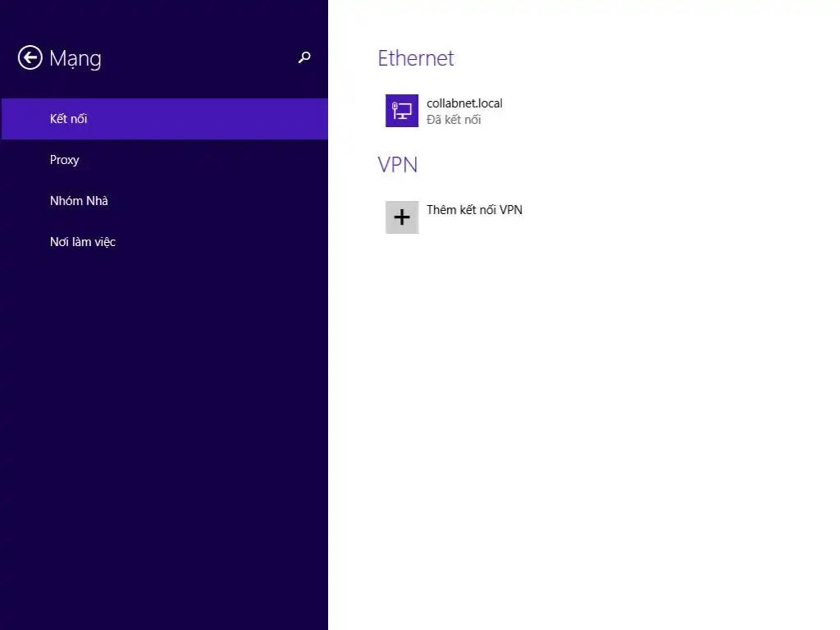Screen dimensions: 840x630
Task: Choose the highlighted Kết nối row
Action: pos(164,119)
